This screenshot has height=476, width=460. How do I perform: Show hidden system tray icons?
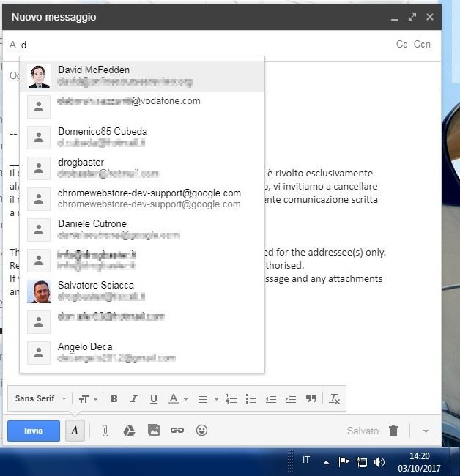click(x=327, y=462)
